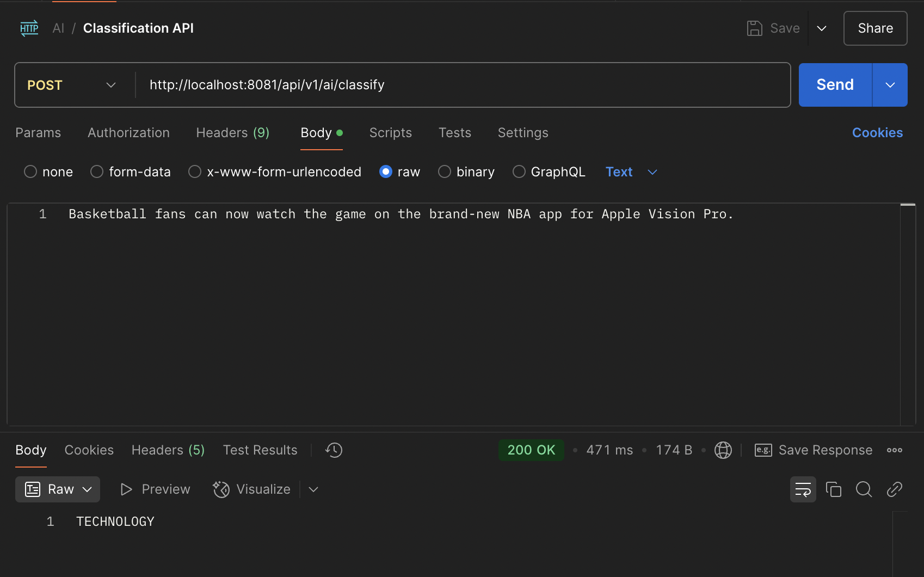Toggle response line wrap icon

coord(803,489)
